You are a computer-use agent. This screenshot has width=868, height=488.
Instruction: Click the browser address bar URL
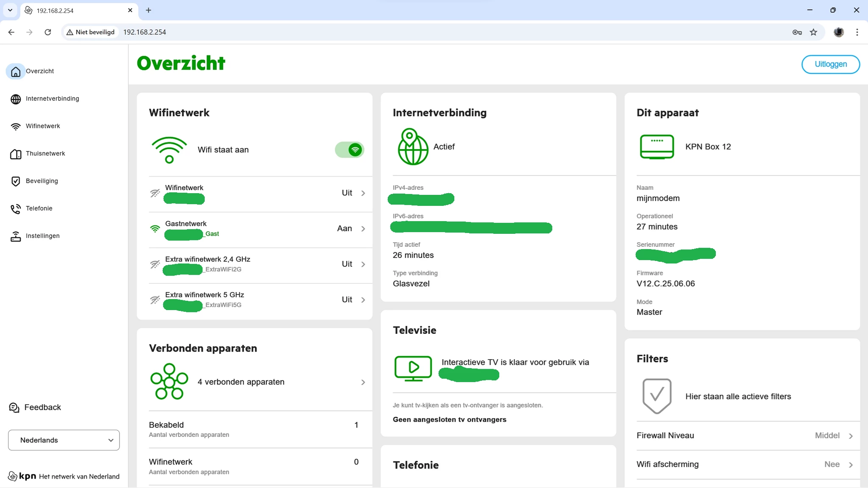[145, 32]
